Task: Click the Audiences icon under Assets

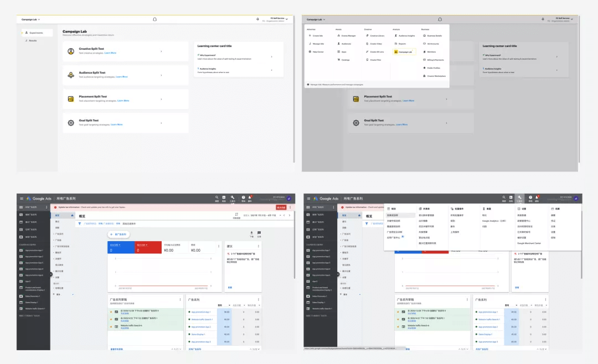Action: [x=339, y=44]
